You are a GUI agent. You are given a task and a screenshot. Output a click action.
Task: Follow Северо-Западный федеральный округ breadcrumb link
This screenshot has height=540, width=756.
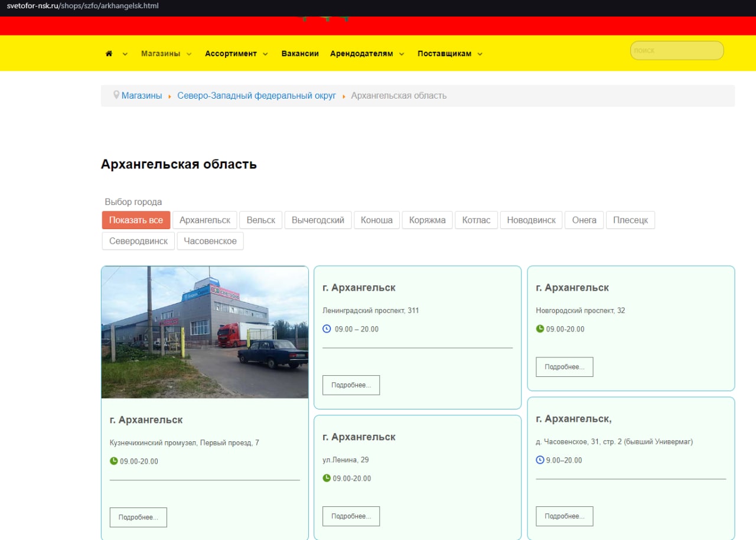pos(257,96)
